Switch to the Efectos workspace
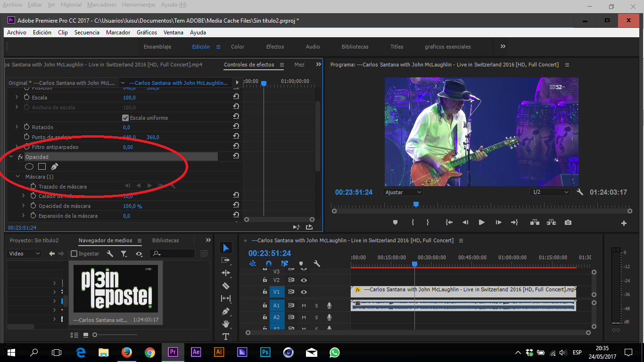Image resolution: width=644 pixels, height=362 pixels. (275, 47)
